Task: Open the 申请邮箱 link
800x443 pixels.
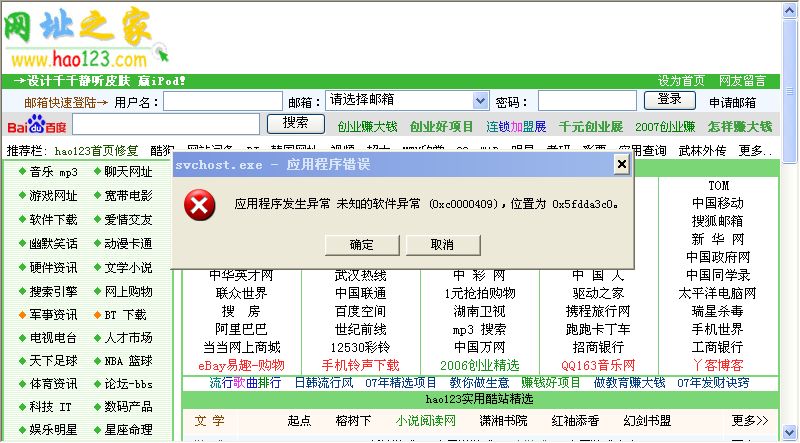Action: [733, 103]
